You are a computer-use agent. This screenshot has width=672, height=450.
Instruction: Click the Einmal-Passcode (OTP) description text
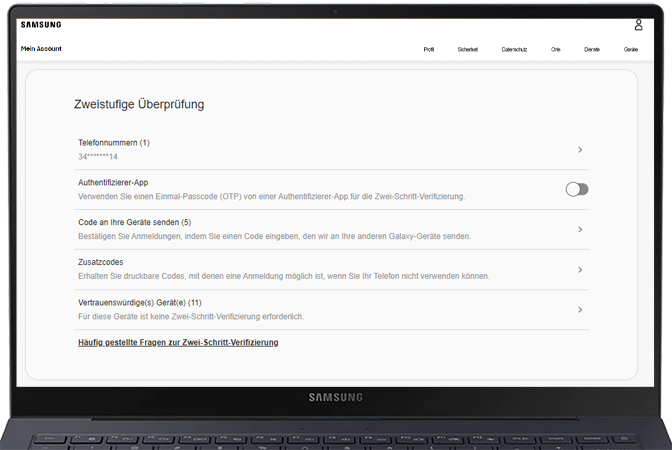[271, 197]
